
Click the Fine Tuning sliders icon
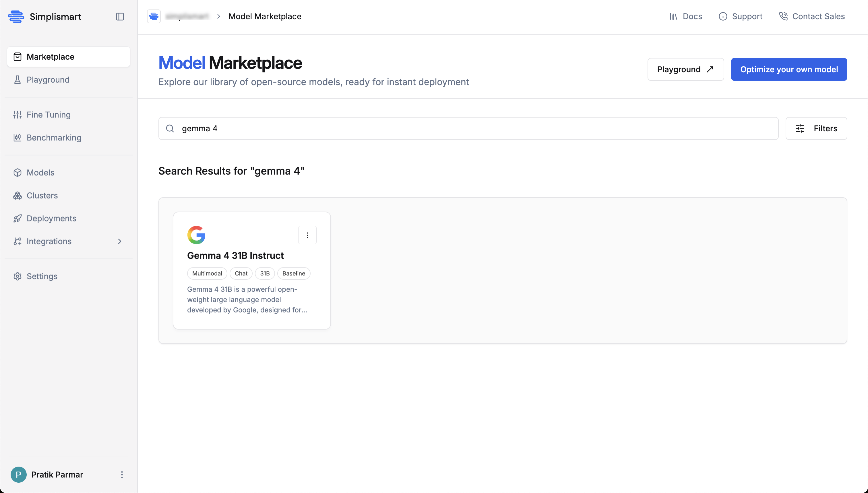[18, 114]
